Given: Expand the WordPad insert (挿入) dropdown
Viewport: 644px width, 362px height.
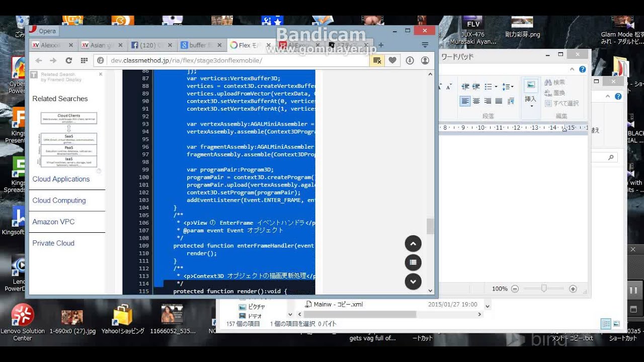Looking at the screenshot, I should point(530,107).
